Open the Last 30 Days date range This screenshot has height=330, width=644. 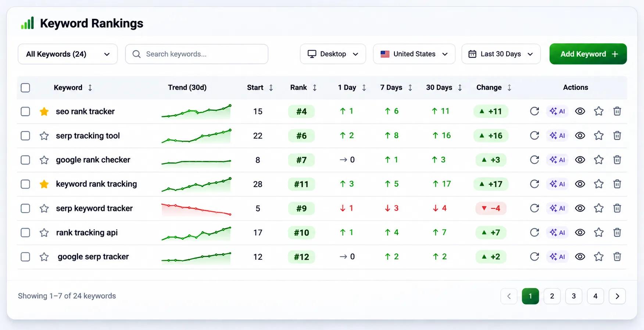(501, 54)
